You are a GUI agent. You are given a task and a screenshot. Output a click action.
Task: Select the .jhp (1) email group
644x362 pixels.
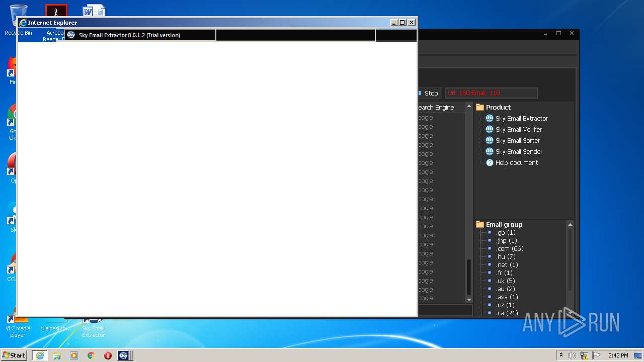[x=506, y=240]
